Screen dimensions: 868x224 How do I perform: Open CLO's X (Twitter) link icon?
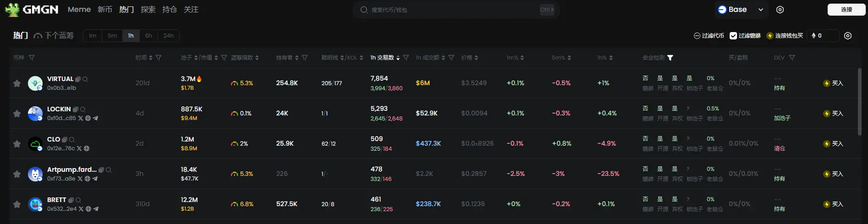(79, 148)
